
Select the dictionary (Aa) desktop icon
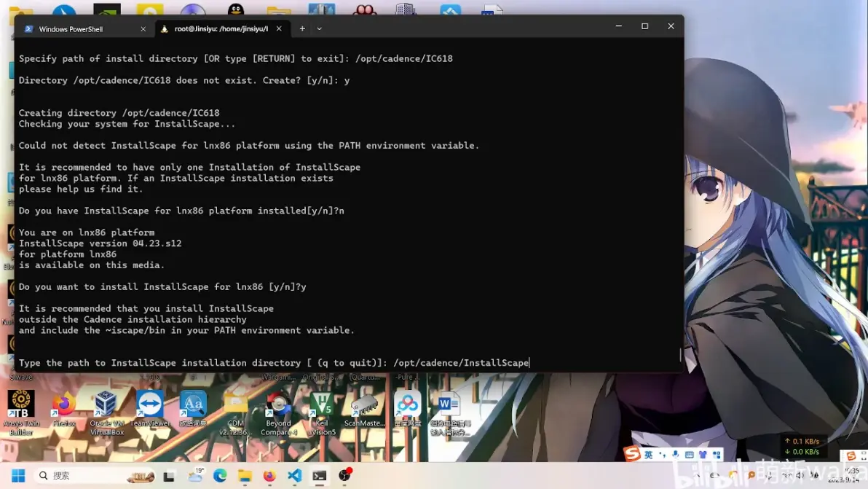click(193, 410)
